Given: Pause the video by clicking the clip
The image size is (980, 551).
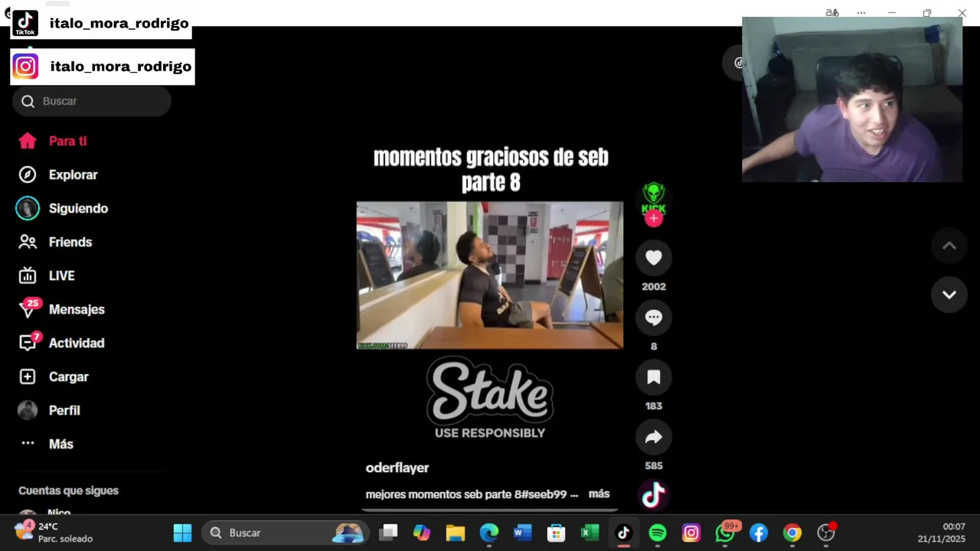Looking at the screenshot, I should (490, 275).
